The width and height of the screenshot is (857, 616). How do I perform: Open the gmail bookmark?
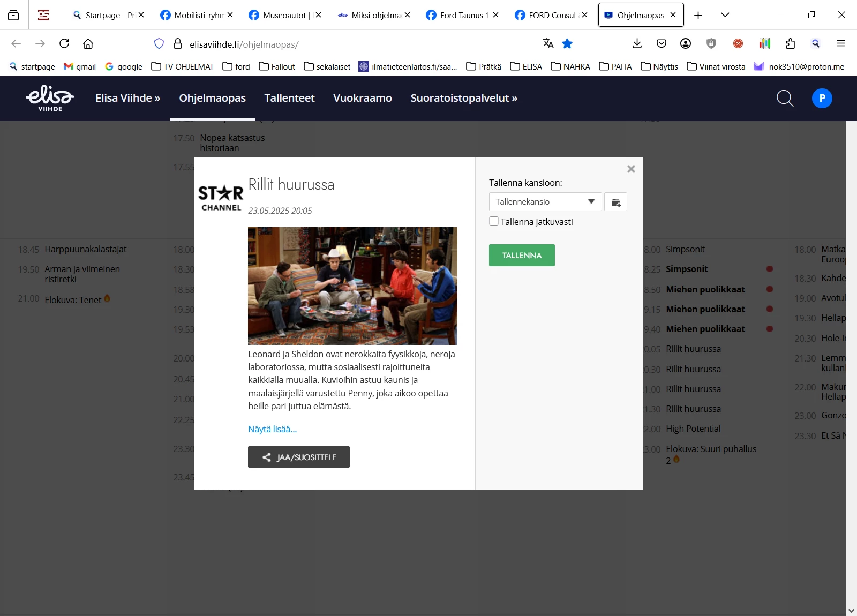coord(80,66)
